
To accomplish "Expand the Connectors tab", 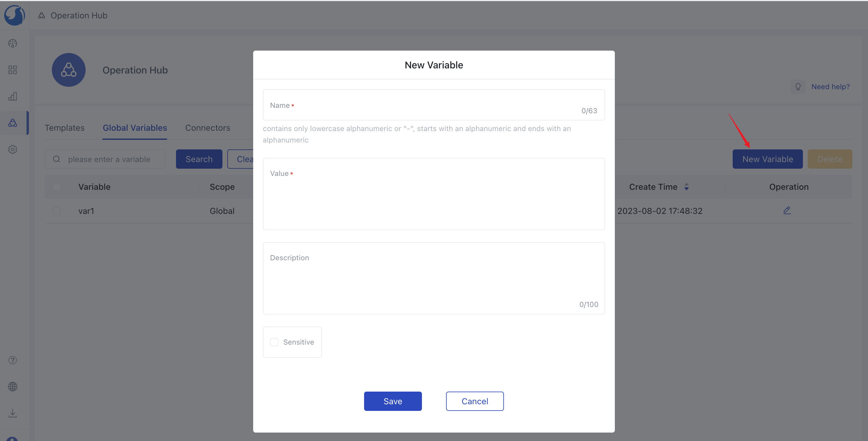I will (208, 128).
